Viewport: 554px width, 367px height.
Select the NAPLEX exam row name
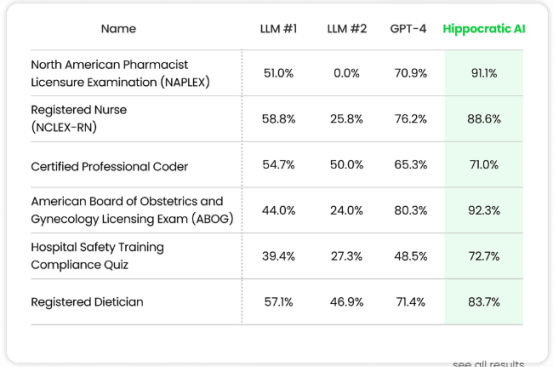pyautogui.click(x=120, y=73)
